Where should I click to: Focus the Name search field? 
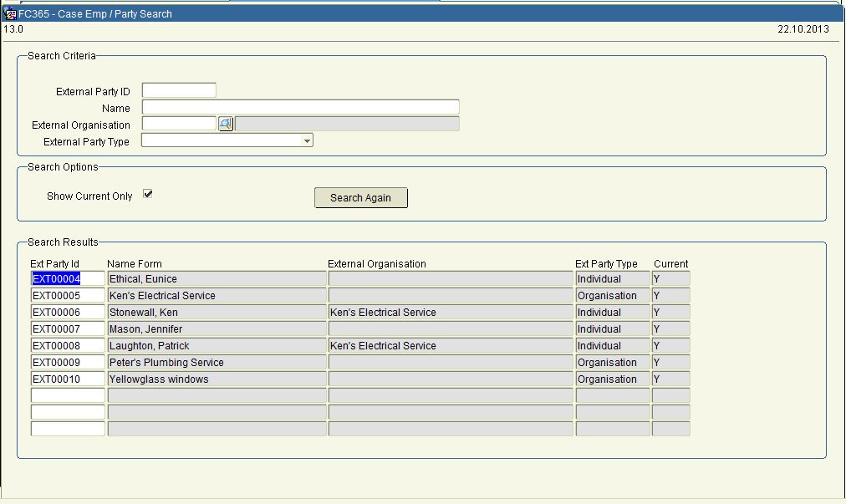click(x=300, y=107)
